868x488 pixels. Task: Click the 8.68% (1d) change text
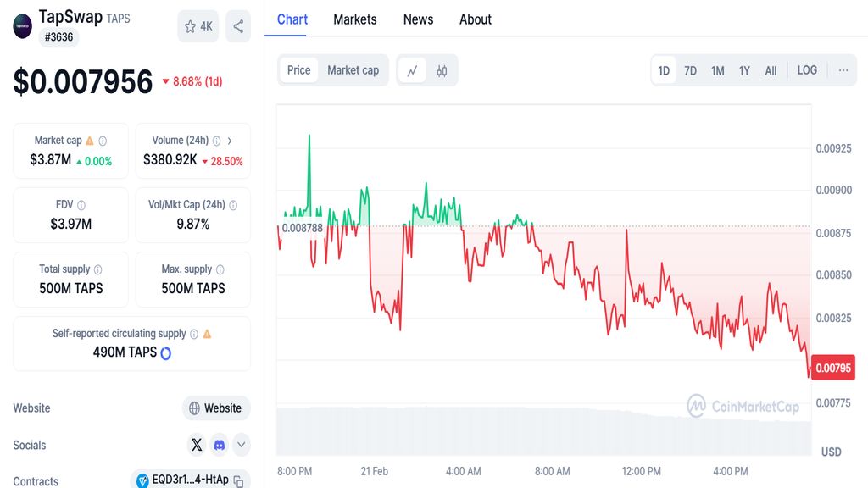point(197,81)
